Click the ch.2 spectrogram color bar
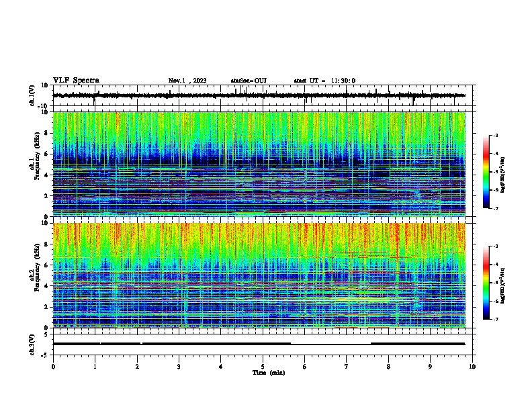Image resolution: width=532 pixels, height=411 pixels. tap(486, 283)
